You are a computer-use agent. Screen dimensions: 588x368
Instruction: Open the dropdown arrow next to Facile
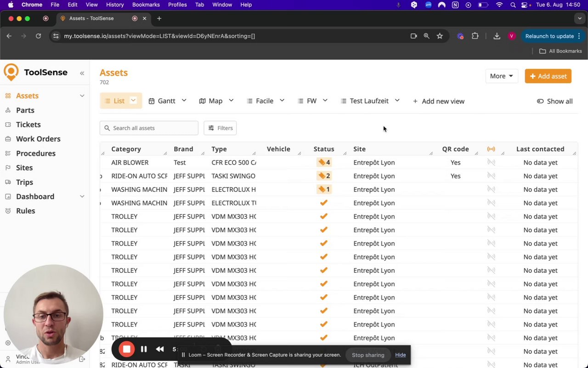point(282,100)
